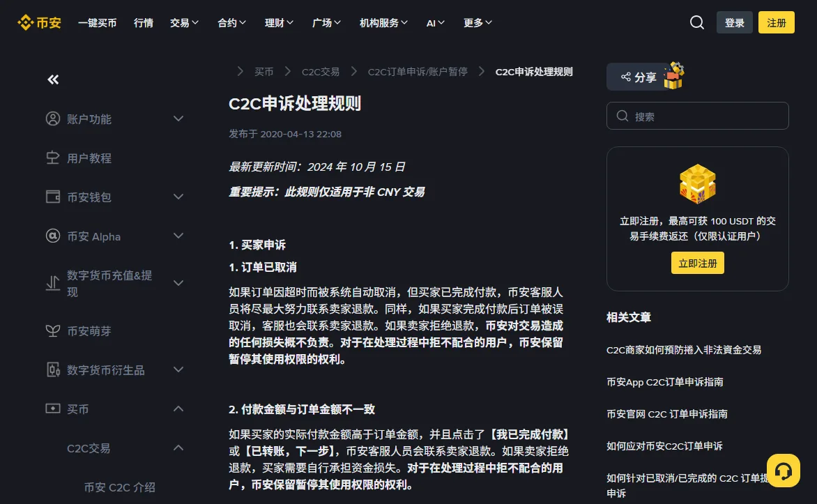Open article 币安App C2C订单申诉指南
The width and height of the screenshot is (817, 504).
pyautogui.click(x=664, y=382)
